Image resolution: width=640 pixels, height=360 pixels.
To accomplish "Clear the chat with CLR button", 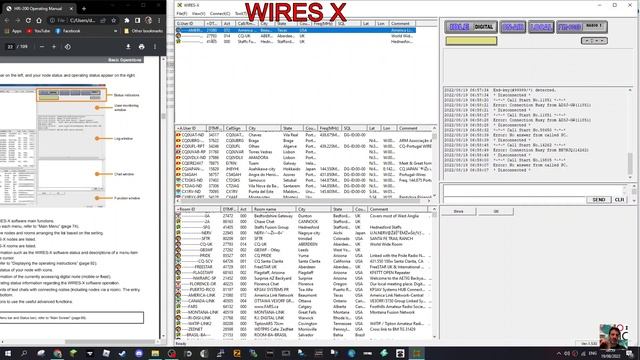I will coord(619,200).
